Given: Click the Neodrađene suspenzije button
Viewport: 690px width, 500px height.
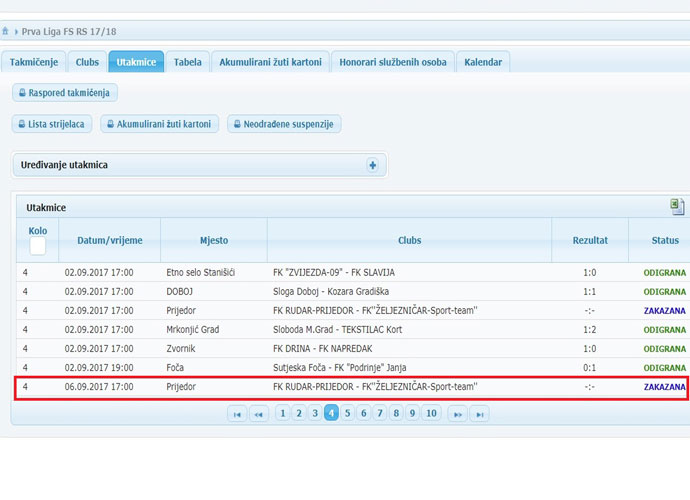Looking at the screenshot, I should tap(284, 124).
